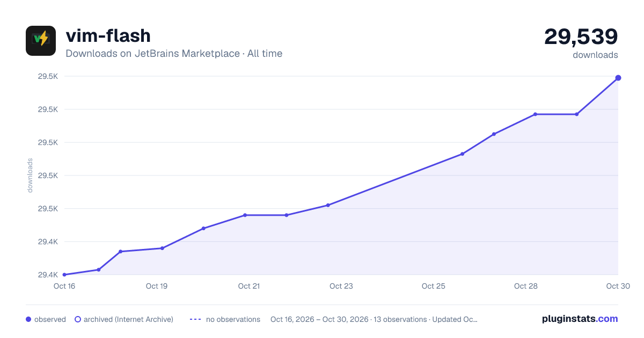Screen dimensions: 644x338
Task: Click the topmost 29.5K y-axis label
Action: click(48, 76)
